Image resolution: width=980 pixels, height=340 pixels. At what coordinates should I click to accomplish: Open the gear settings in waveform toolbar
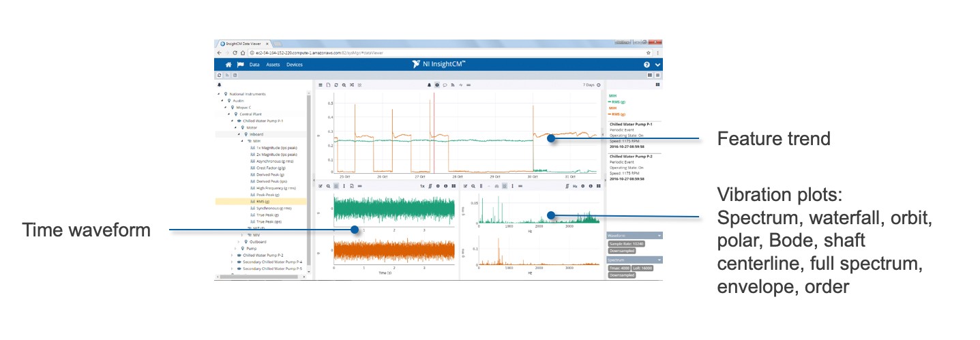[x=438, y=185]
